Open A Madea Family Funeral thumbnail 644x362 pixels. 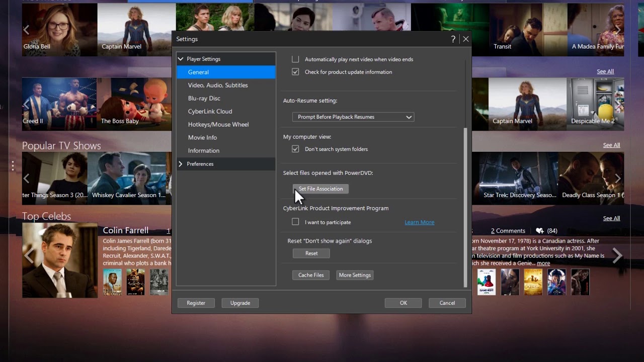[596, 29]
